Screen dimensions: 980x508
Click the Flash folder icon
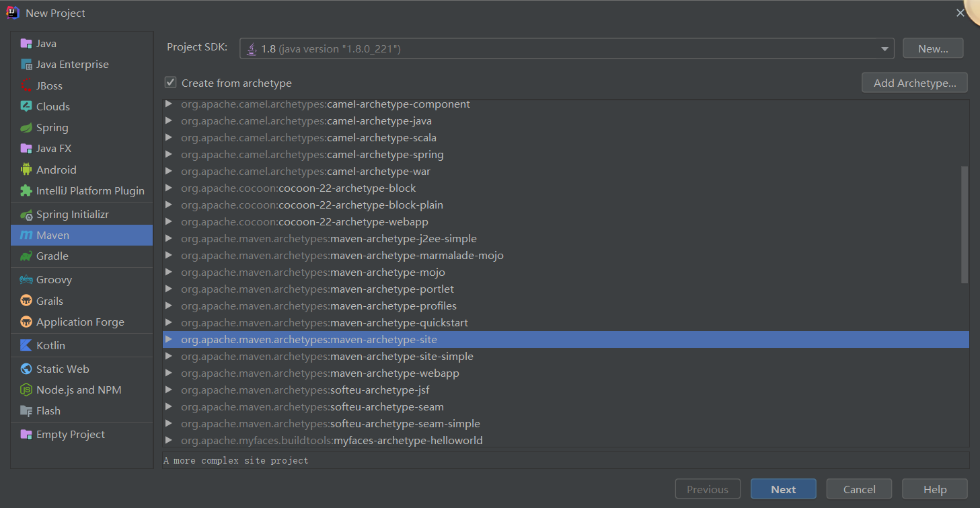(26, 411)
